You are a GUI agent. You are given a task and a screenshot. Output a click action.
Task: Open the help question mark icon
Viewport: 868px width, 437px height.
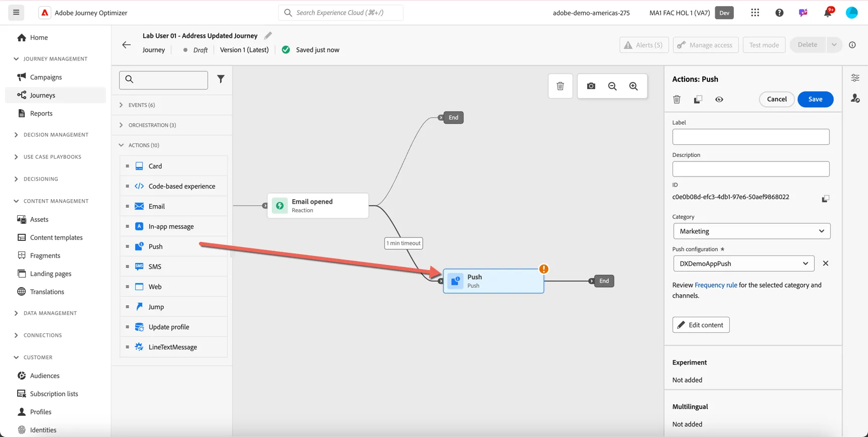click(779, 13)
